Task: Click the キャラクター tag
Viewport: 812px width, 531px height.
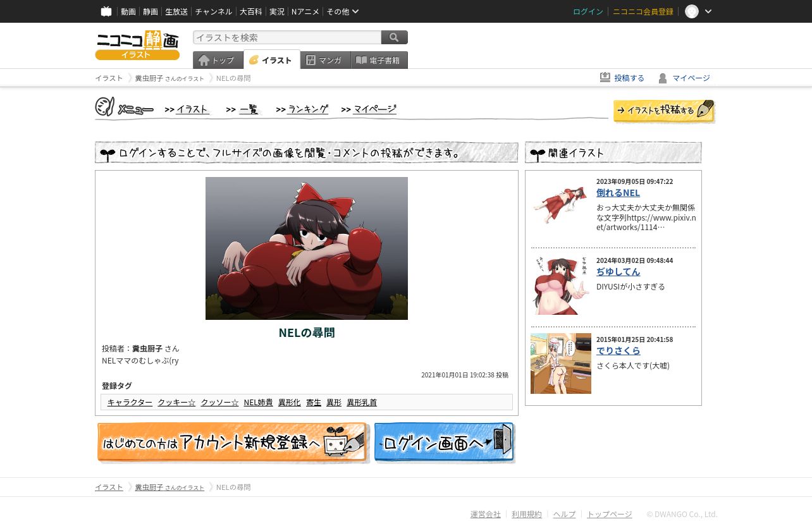Action: coord(130,403)
